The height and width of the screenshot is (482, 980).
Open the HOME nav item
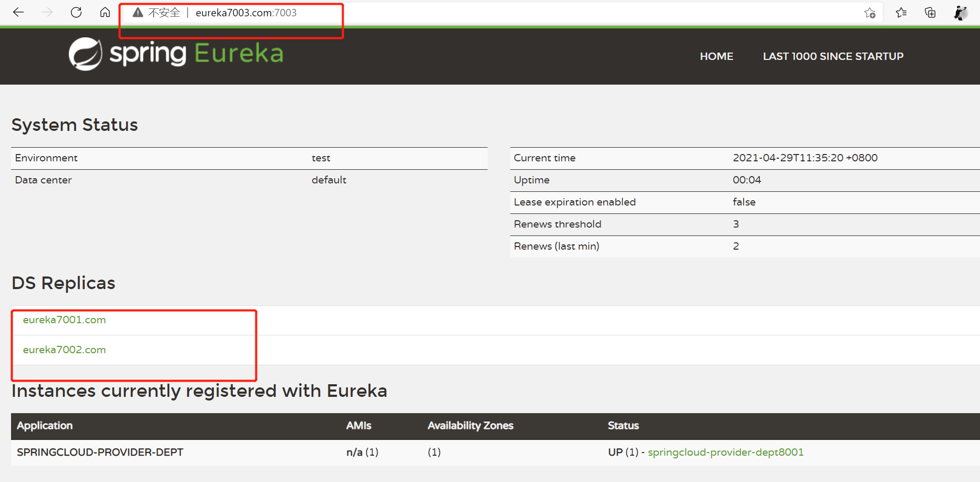pos(716,56)
